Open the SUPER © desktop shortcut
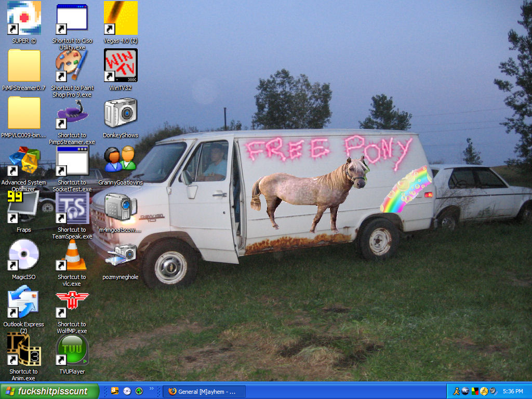The width and height of the screenshot is (532, 399). (24, 18)
